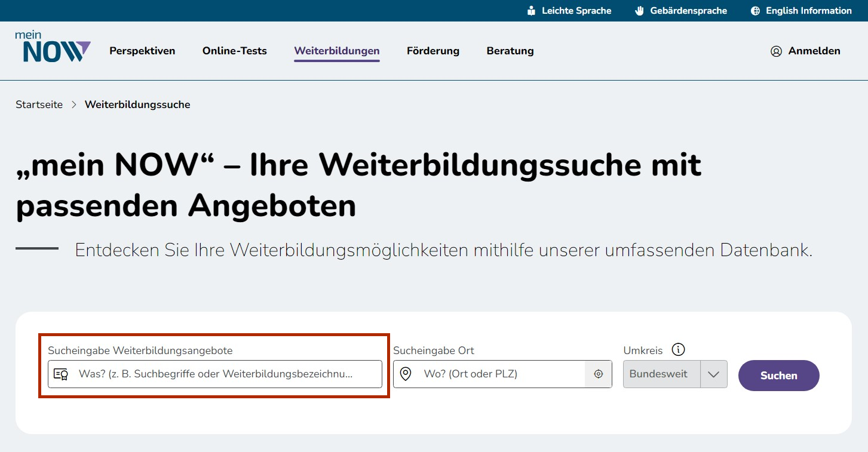868x452 pixels.
Task: Focus the Wo? Ort oder PLZ field
Action: tap(502, 374)
